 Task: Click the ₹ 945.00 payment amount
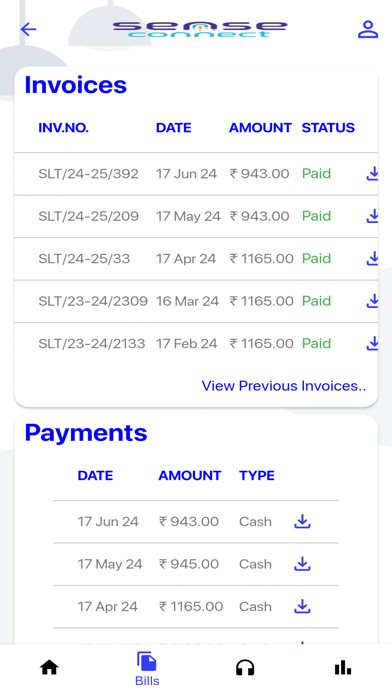[x=189, y=564]
